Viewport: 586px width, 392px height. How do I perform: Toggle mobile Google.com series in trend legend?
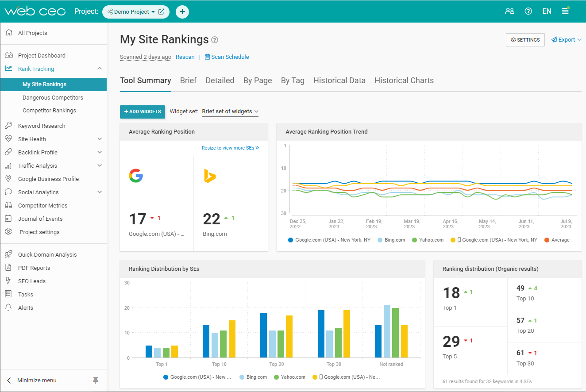pos(494,240)
